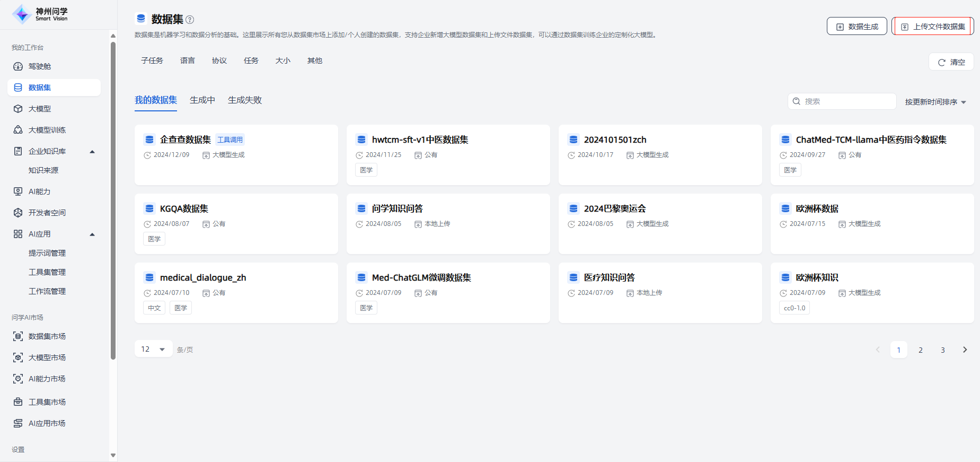
Task: Open 工具集市场 from the sidebar
Action: [47, 402]
